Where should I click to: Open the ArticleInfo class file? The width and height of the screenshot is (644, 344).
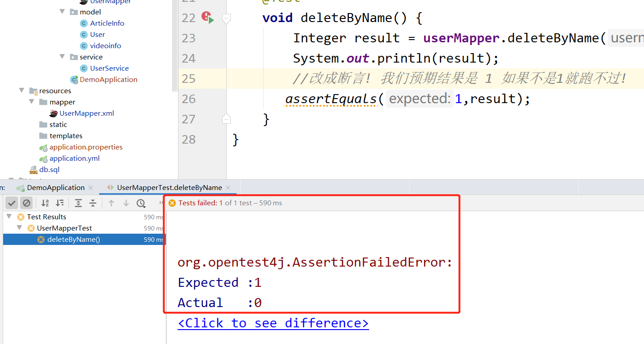click(x=107, y=23)
